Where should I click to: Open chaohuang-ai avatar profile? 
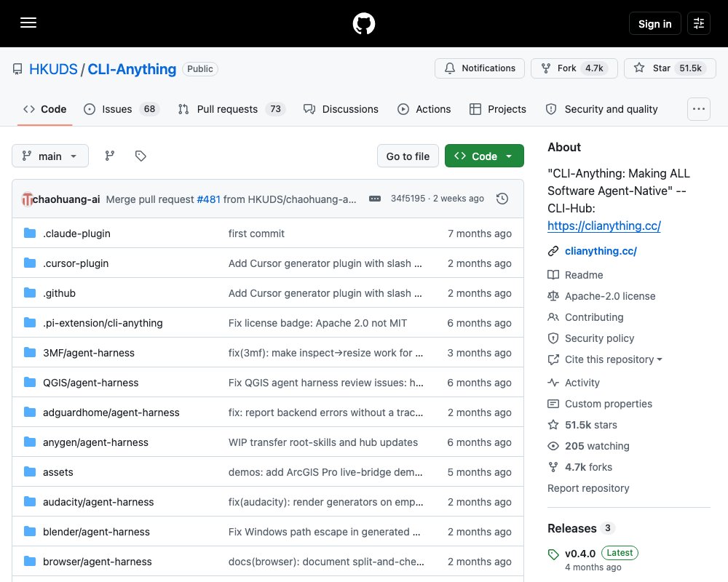tap(27, 199)
